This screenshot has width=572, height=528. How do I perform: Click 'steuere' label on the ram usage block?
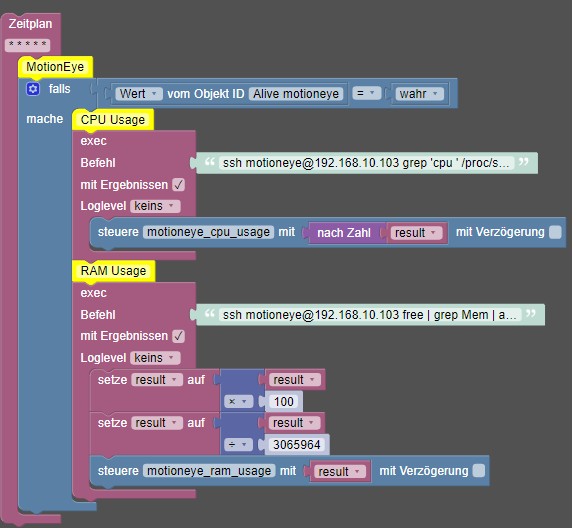[118, 471]
